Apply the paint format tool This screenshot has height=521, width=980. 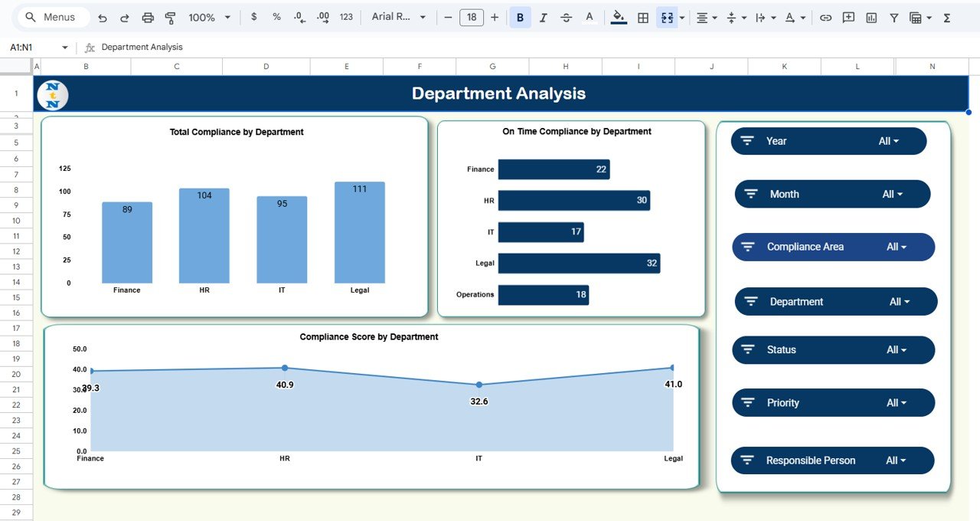169,16
